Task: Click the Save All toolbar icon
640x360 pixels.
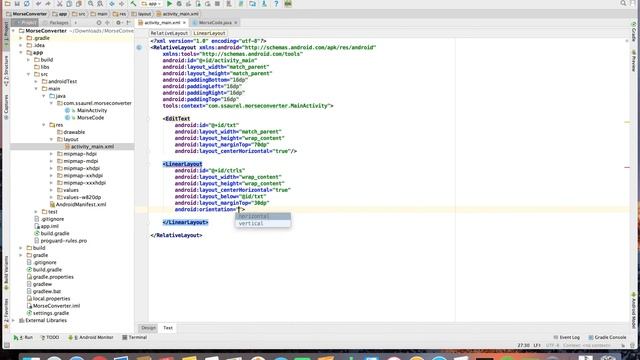Action: tap(17, 3)
